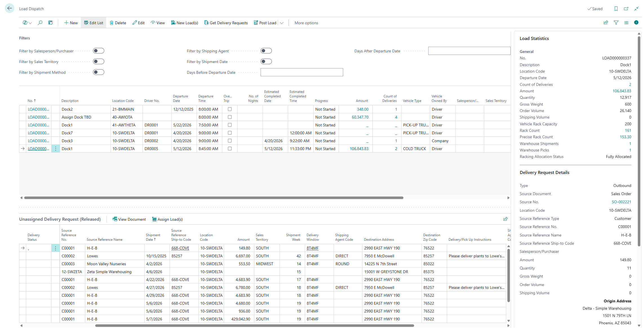Click View Document button
Screen dimensions: 644x328
[x=129, y=219]
